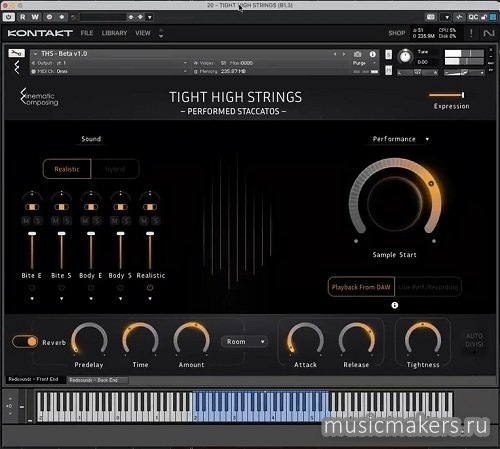Solo the Body E channel
Image resolution: width=500 pixels, height=449 pixels.
(97, 220)
